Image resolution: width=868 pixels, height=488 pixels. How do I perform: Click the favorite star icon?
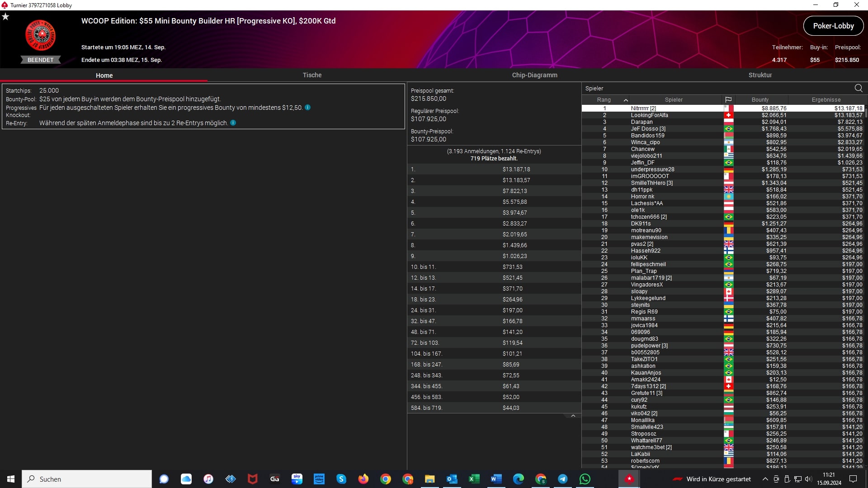click(x=5, y=17)
